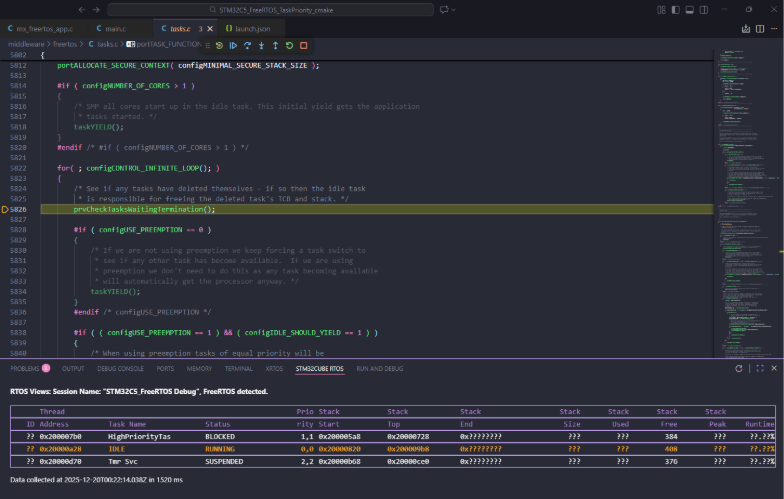Click the debug Step Into icon
The image size is (784, 499).
(261, 45)
